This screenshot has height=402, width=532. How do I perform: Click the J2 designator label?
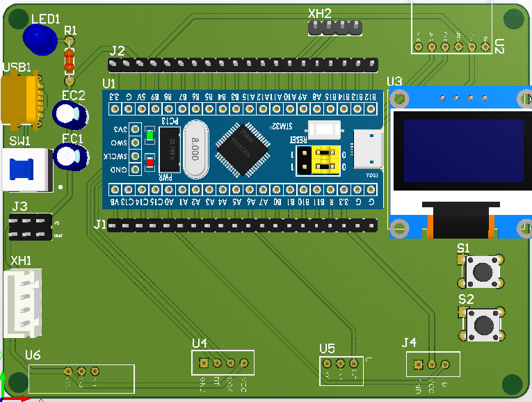click(118, 51)
